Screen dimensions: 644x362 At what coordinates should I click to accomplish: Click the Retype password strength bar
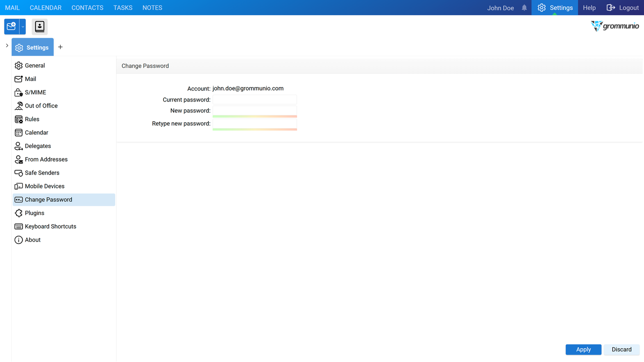tap(255, 130)
